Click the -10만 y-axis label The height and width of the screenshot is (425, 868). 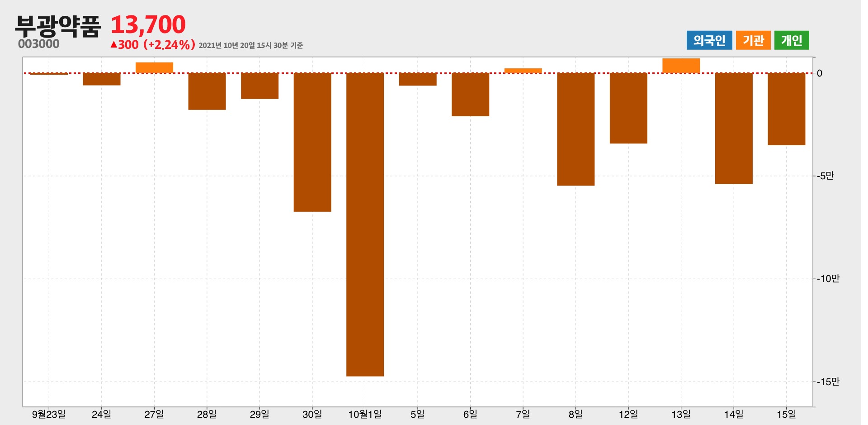pyautogui.click(x=828, y=279)
